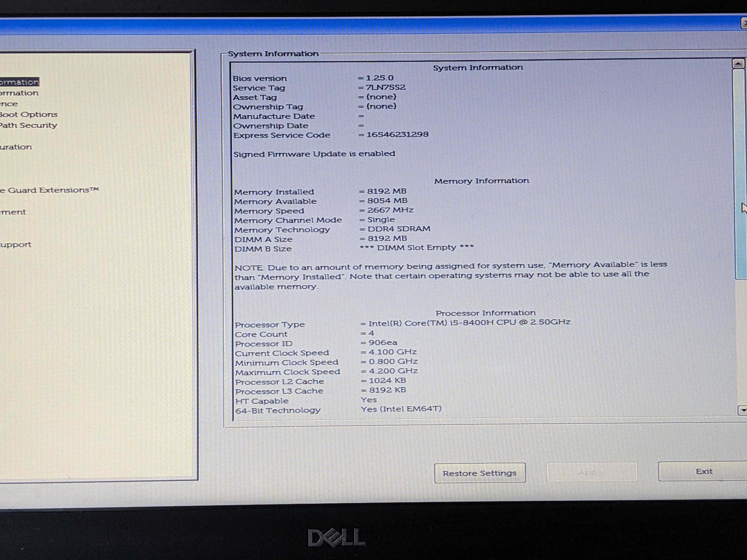Image resolution: width=747 pixels, height=560 pixels.
Task: Click the Memory Channel Mode value Single
Action: (x=381, y=219)
